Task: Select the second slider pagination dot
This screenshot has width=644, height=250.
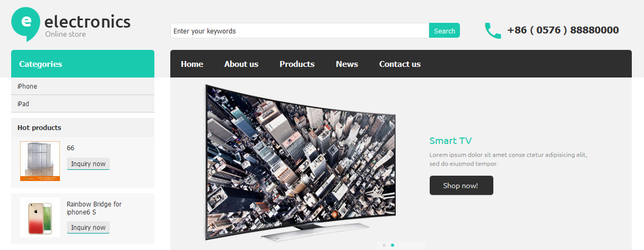Action: pyautogui.click(x=393, y=245)
